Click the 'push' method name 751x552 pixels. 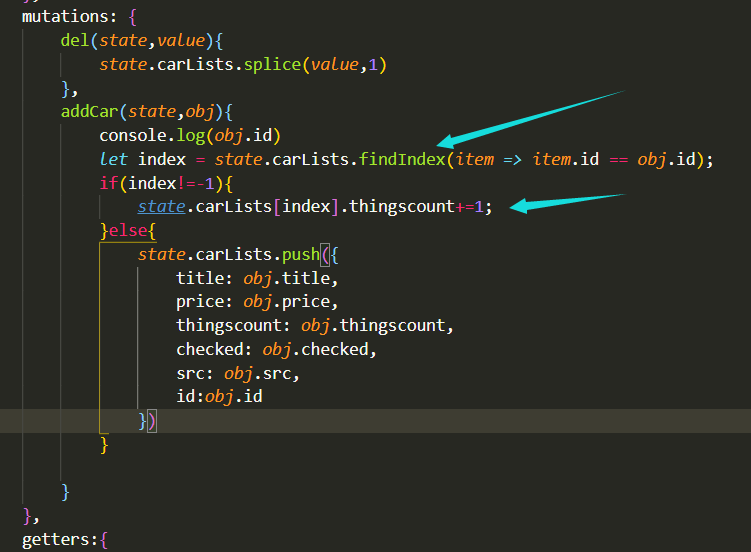click(300, 255)
